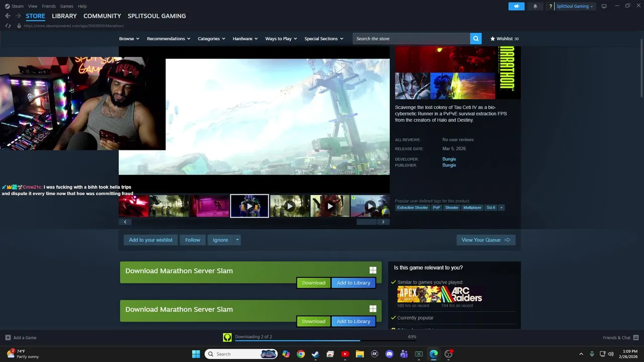
Task: Click the page reload icon
Action: tap(8, 26)
